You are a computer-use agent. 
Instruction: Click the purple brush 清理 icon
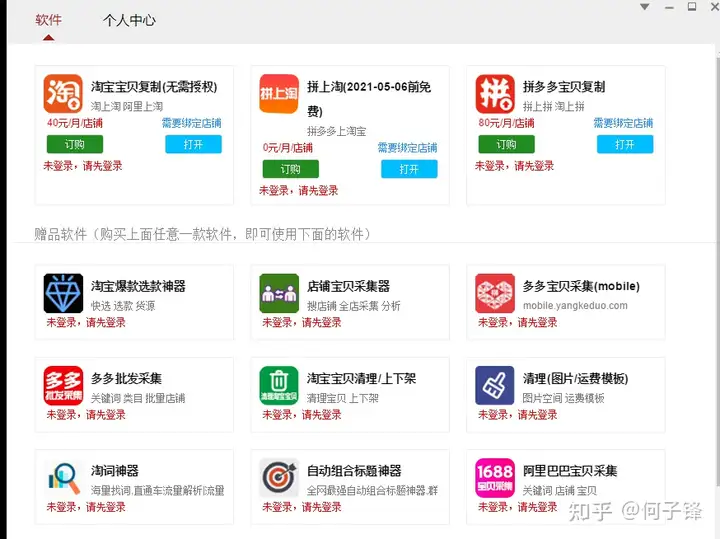pos(495,385)
